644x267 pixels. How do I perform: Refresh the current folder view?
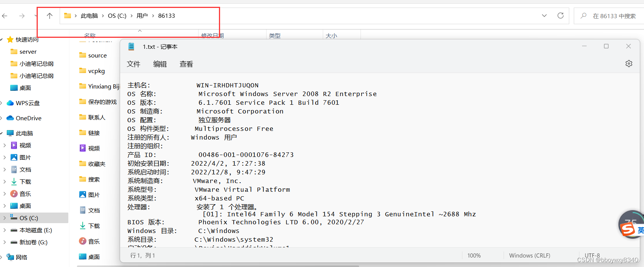pyautogui.click(x=560, y=16)
